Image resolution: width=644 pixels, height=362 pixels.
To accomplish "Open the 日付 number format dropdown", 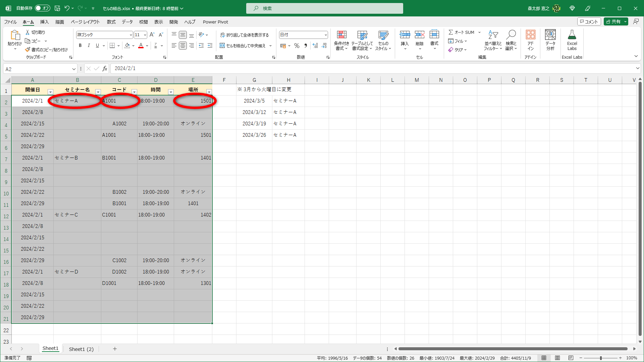I will (x=325, y=35).
